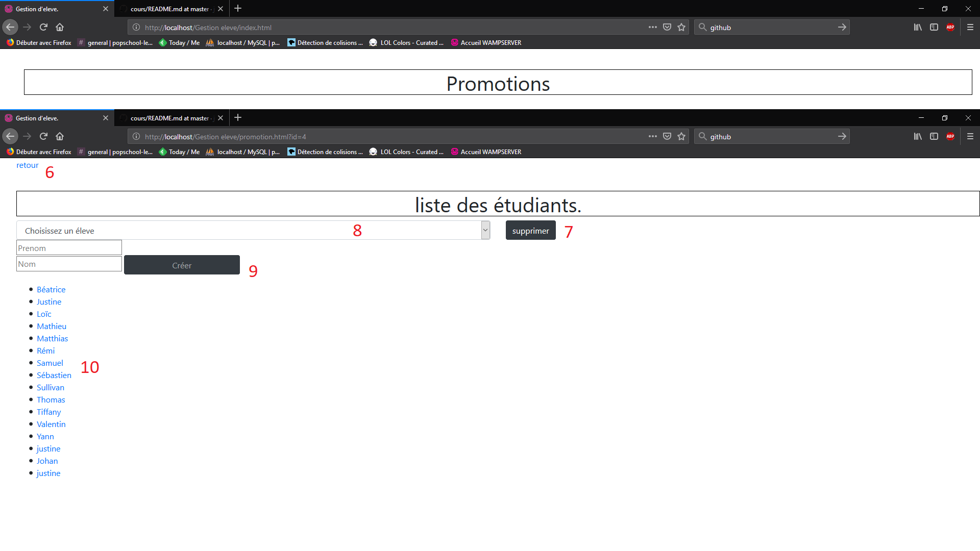Submit the github search with the arrow icon
This screenshot has width=980, height=551.
pyautogui.click(x=842, y=136)
